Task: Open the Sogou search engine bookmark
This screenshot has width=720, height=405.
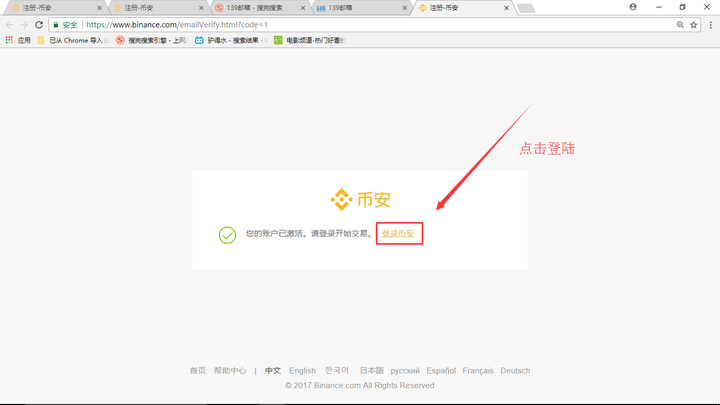Action: 151,40
